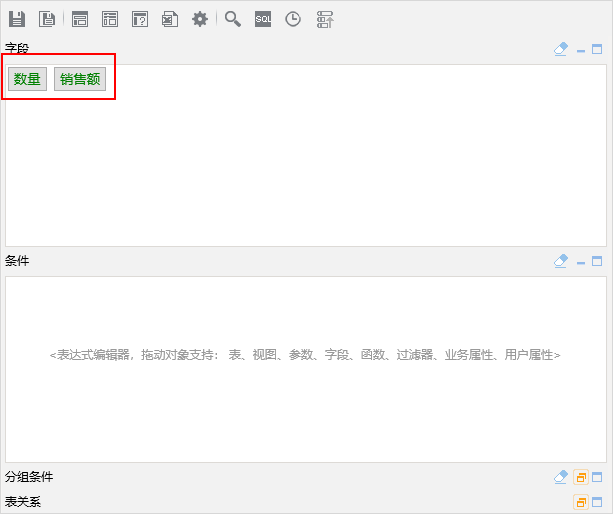Open settings with the gear icon
613x514 pixels.
[x=200, y=19]
